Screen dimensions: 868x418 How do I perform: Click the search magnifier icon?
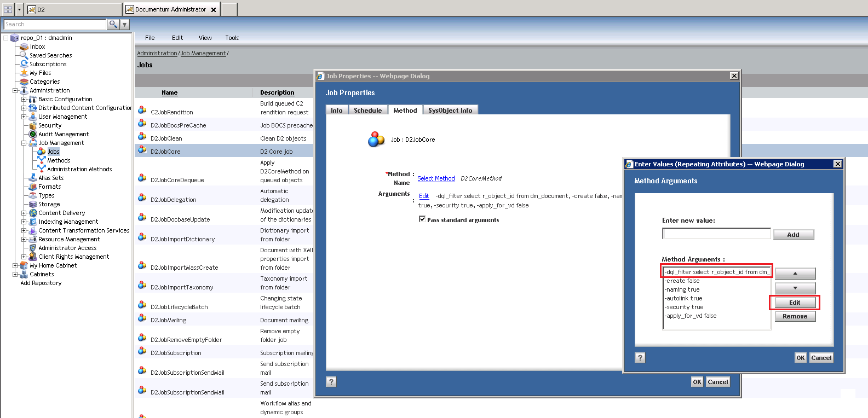113,24
